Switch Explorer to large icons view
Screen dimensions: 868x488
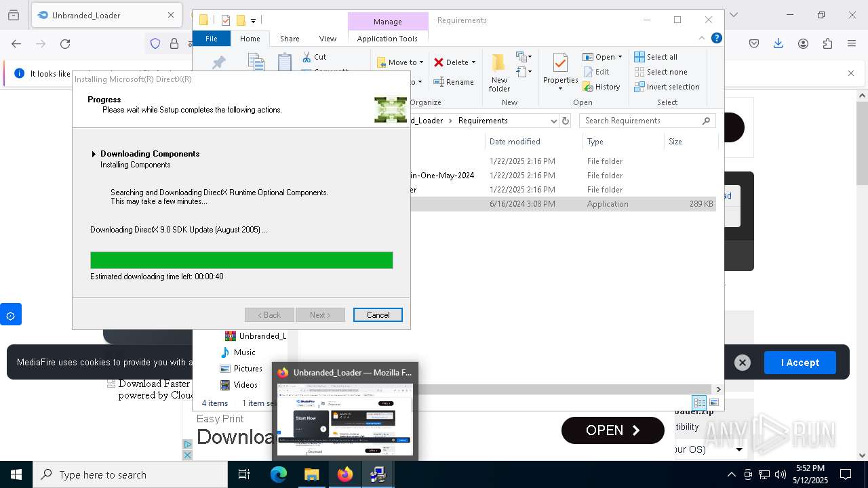713,403
